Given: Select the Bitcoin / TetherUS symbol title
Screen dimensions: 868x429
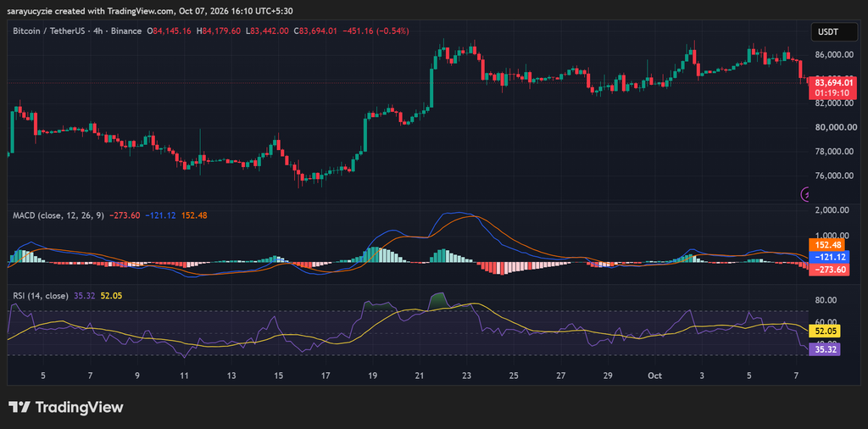Looking at the screenshot, I should 48,31.
